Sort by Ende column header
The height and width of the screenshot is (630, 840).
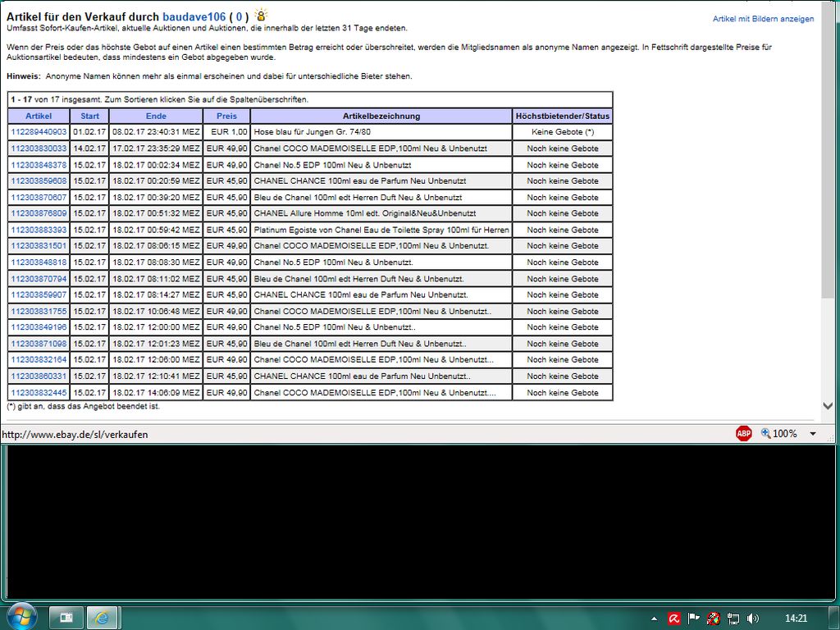pyautogui.click(x=156, y=116)
